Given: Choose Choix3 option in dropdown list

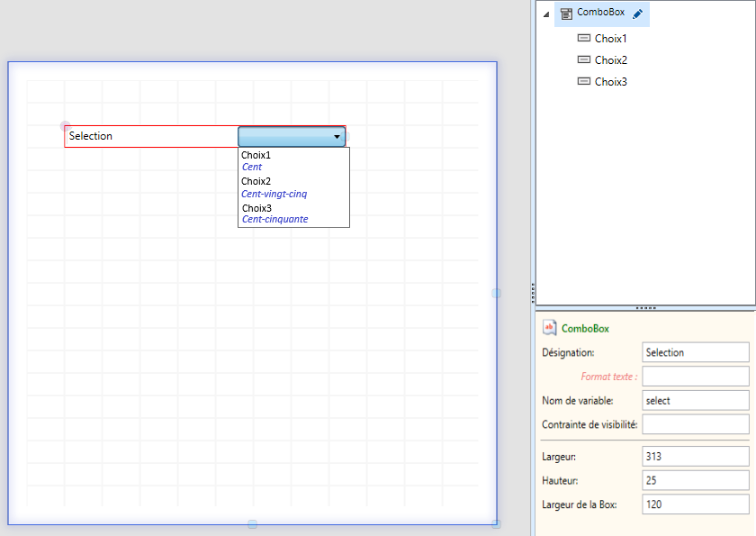Looking at the screenshot, I should click(x=256, y=208).
